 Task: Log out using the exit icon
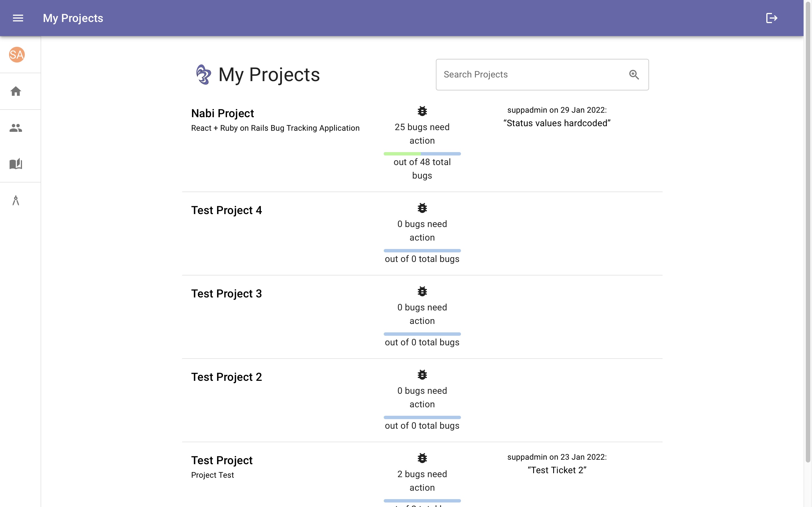click(x=772, y=18)
